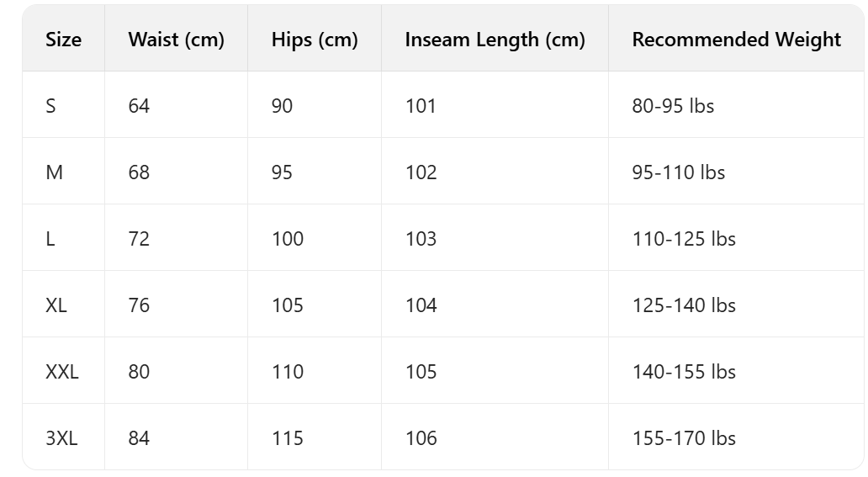Click the S size cell
The height and width of the screenshot is (477, 868).
[51, 106]
